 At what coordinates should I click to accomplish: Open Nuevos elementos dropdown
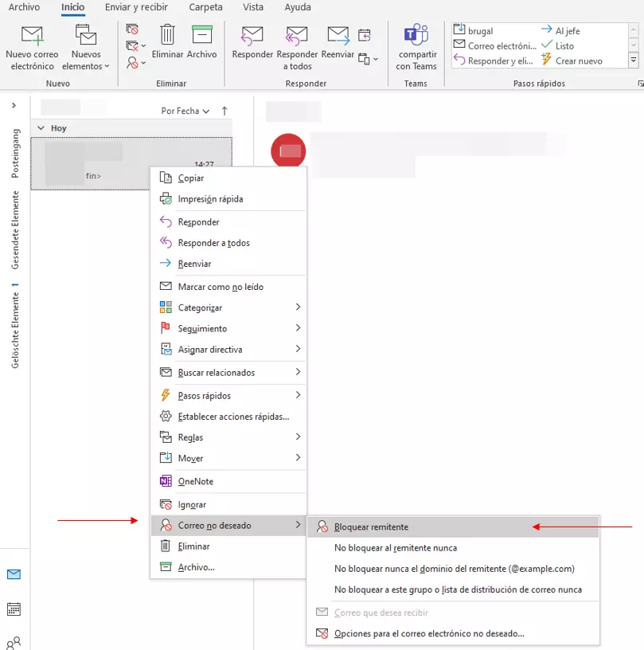click(86, 48)
